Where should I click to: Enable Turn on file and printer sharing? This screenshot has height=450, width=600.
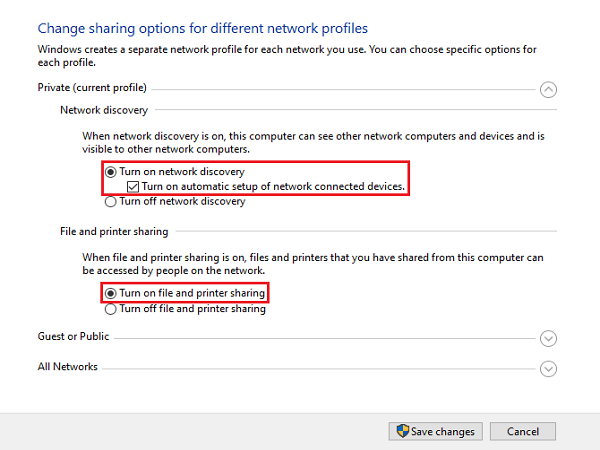(111, 293)
